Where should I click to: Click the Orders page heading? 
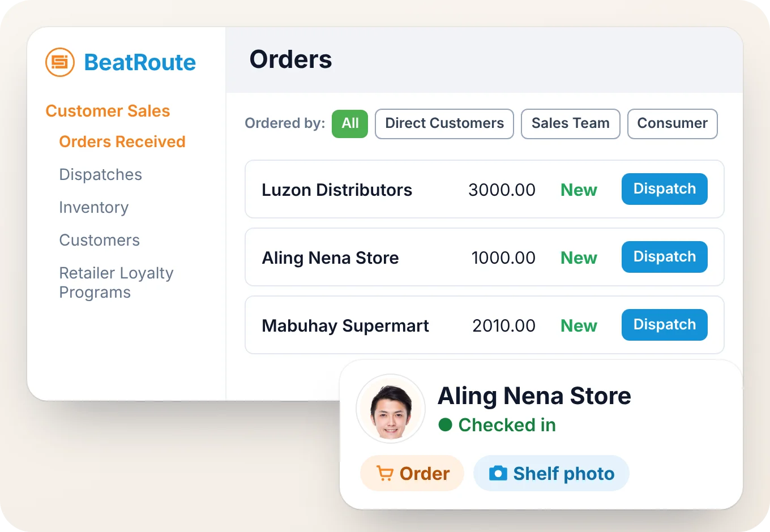(290, 59)
